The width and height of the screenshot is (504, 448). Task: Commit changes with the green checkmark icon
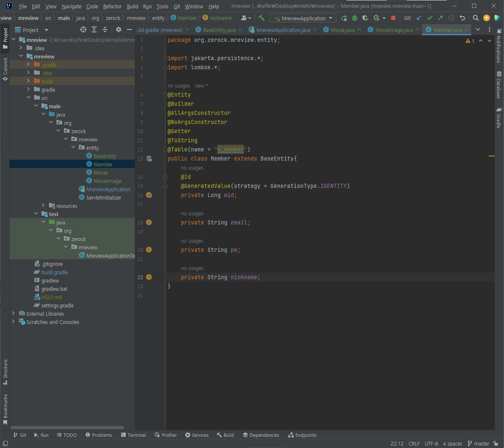click(430, 18)
